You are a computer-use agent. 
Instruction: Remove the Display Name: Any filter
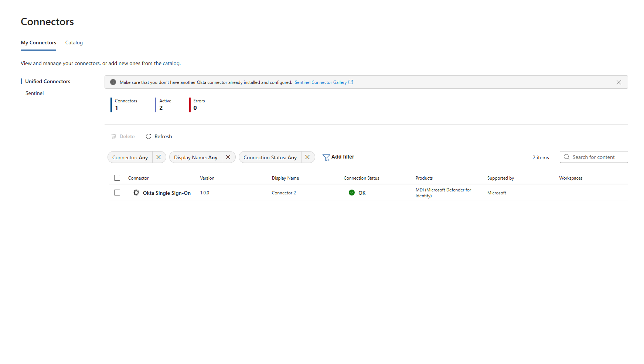[x=228, y=157]
